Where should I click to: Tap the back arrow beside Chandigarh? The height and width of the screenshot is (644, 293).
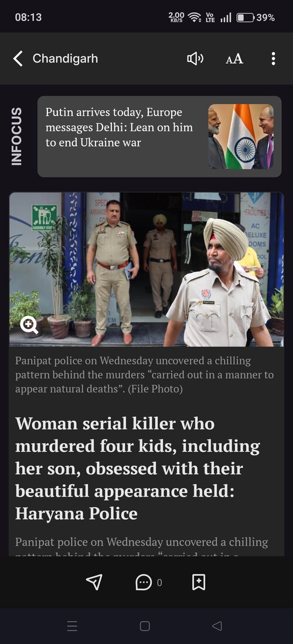click(18, 59)
